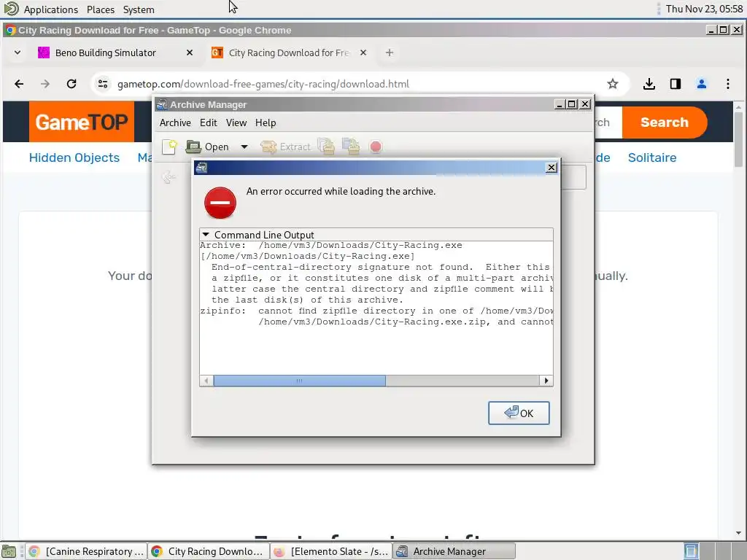Open the Archive menu in Archive Manager

point(175,122)
